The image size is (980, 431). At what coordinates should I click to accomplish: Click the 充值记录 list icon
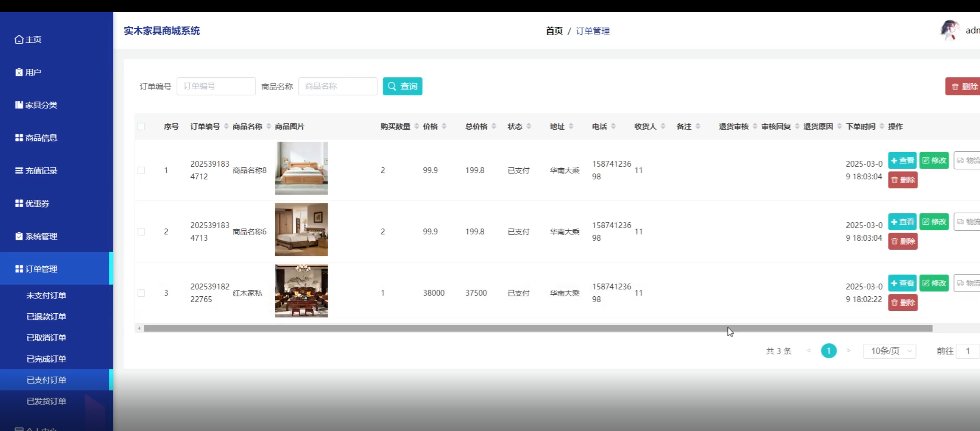tap(19, 170)
